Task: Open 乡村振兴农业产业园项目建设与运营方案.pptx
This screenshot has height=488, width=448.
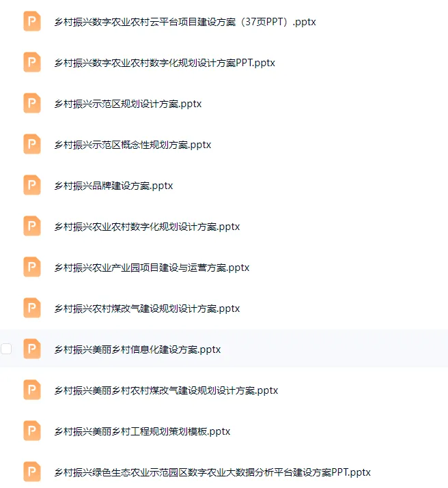Action: [x=152, y=268]
